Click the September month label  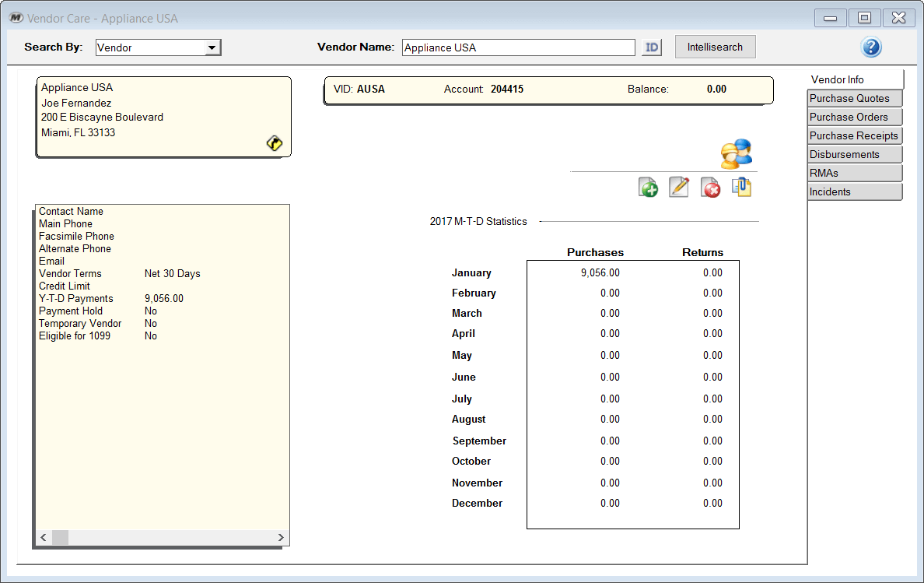[x=479, y=441]
